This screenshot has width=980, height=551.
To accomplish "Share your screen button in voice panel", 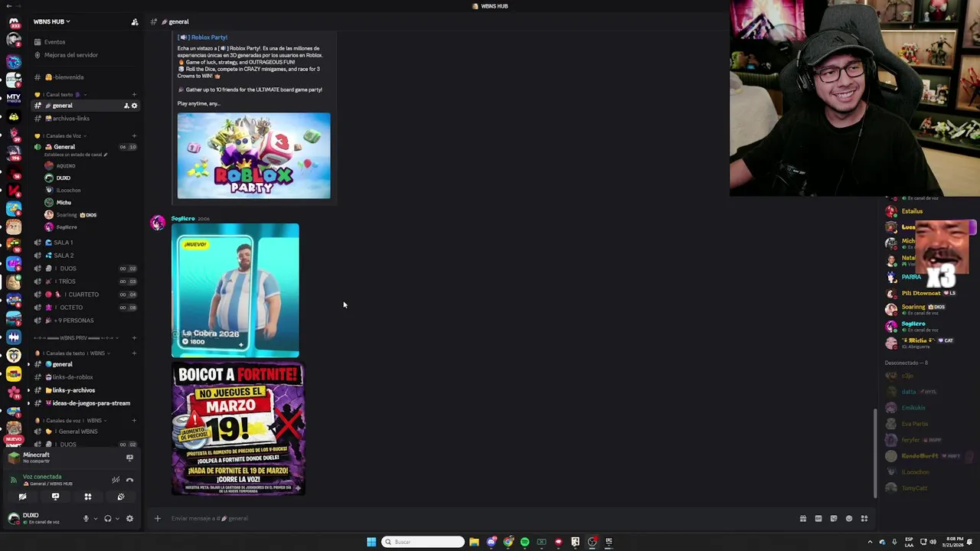I will (55, 497).
